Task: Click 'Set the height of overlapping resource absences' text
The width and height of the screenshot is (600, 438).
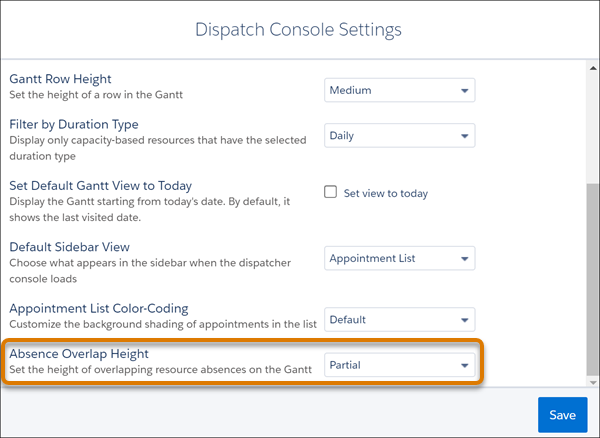Action: coord(161,370)
